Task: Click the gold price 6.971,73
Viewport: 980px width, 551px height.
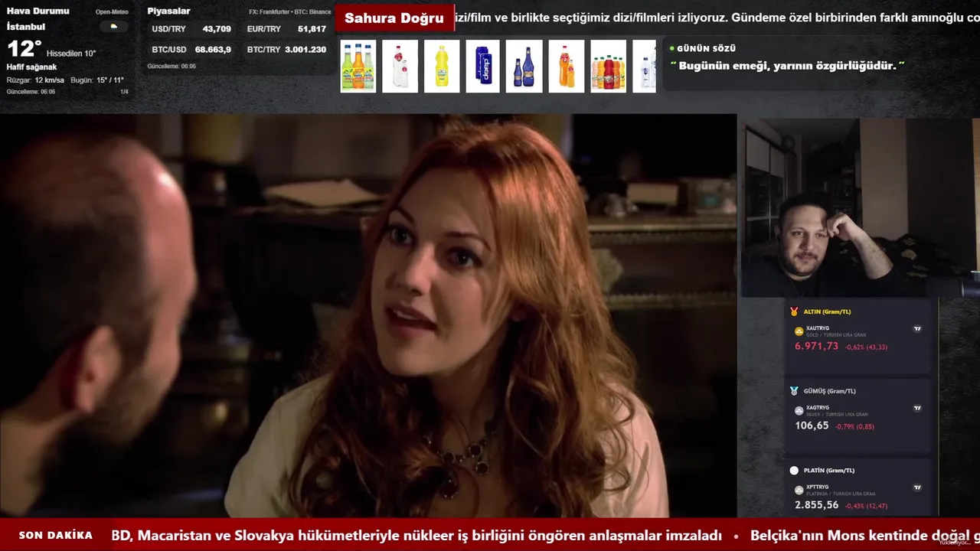Action: pyautogui.click(x=816, y=347)
